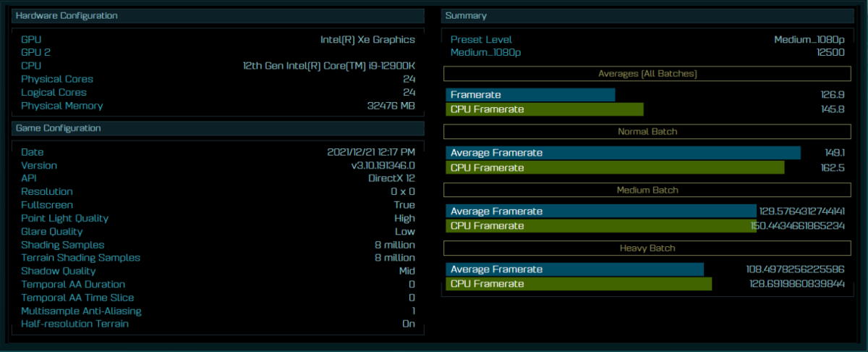Select the Medium Batch section heading

[x=647, y=190]
